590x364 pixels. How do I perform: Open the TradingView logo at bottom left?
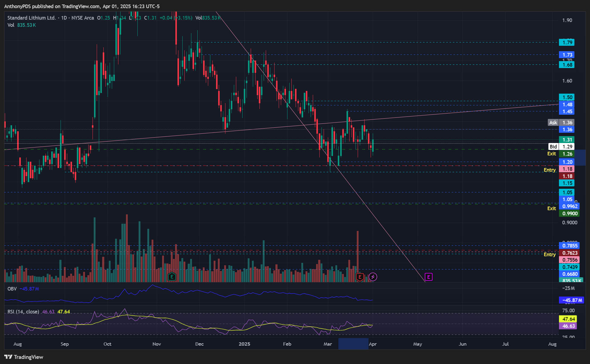tap(24, 357)
